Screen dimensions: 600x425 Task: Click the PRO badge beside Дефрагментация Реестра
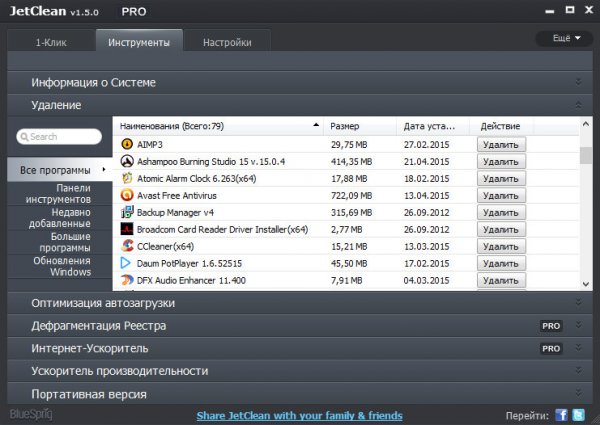click(551, 326)
